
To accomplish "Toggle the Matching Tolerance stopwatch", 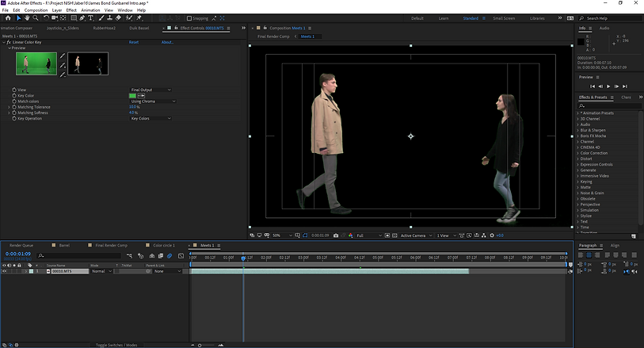I will tap(14, 107).
